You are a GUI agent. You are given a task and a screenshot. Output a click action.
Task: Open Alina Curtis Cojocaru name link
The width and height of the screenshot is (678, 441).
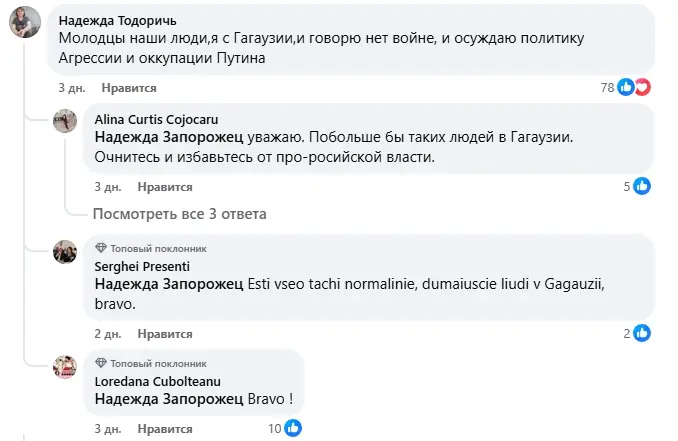point(157,119)
